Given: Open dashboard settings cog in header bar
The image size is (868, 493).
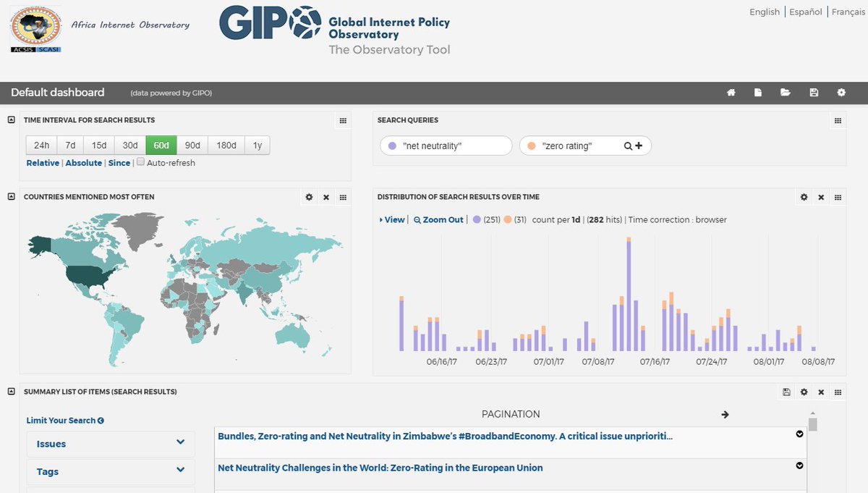Looking at the screenshot, I should 841,93.
